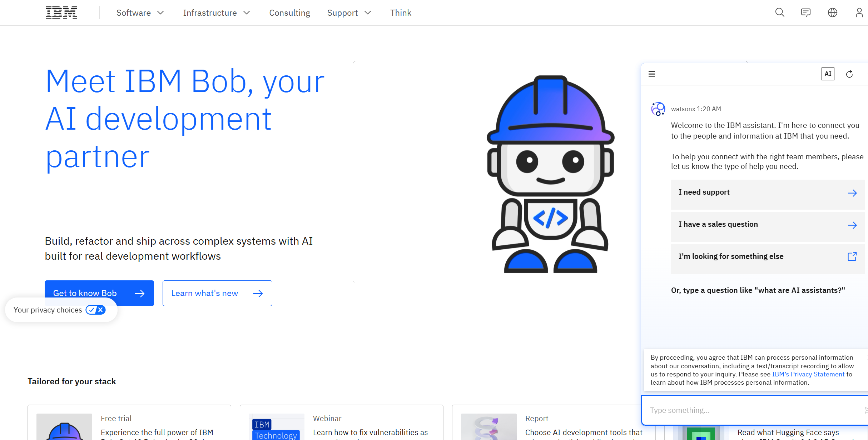Click the IBM Bob robot illustration
The image size is (868, 440).
[x=551, y=174]
